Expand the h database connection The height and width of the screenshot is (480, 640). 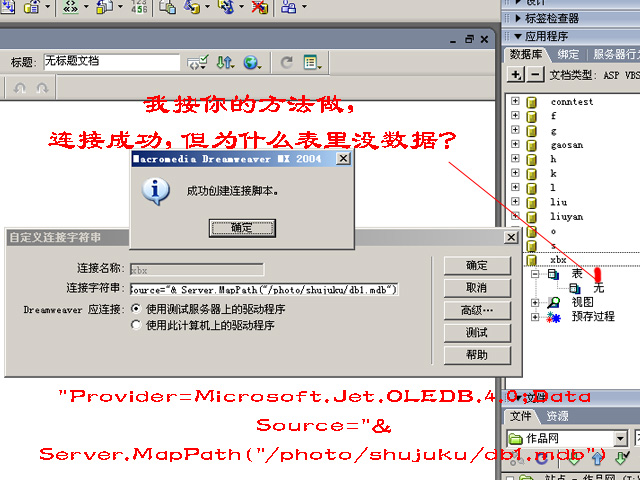515,158
